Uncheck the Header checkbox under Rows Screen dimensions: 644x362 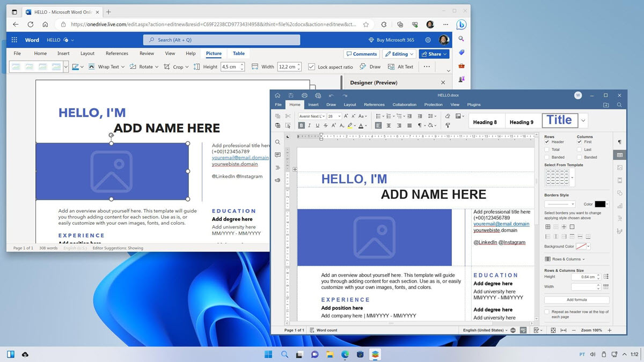pyautogui.click(x=547, y=142)
